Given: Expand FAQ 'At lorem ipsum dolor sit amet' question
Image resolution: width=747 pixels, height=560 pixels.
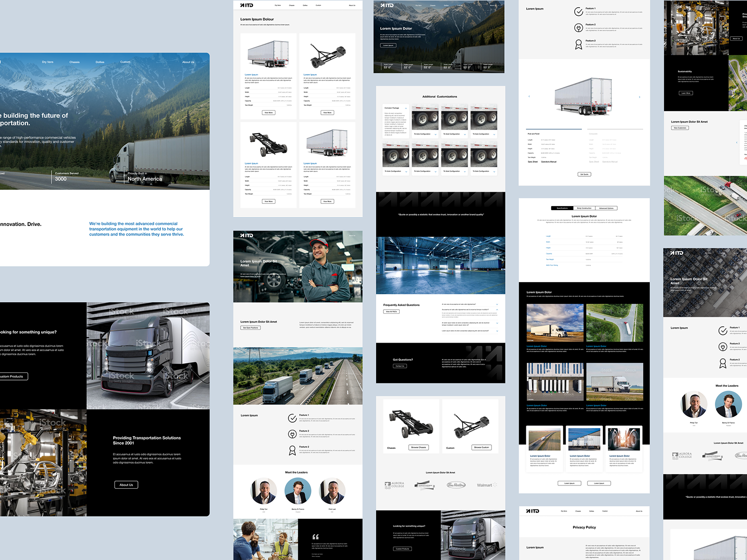Looking at the screenshot, I should (x=497, y=323).
